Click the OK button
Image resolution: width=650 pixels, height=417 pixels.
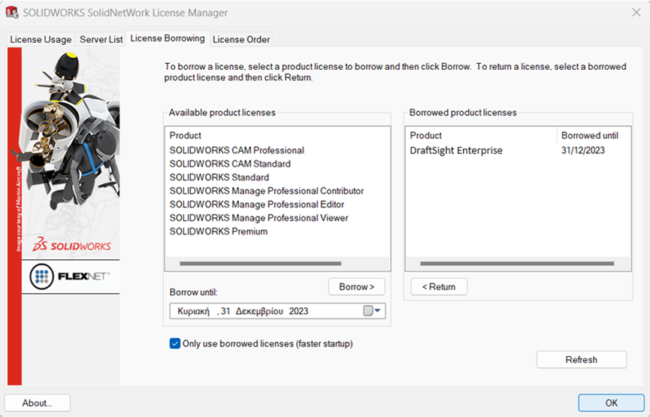coord(610,402)
